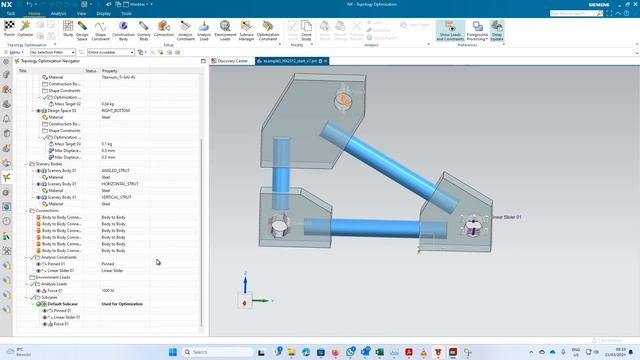Open the Entire Assembly scope dropdown
The image size is (640, 360).
pyautogui.click(x=111, y=52)
